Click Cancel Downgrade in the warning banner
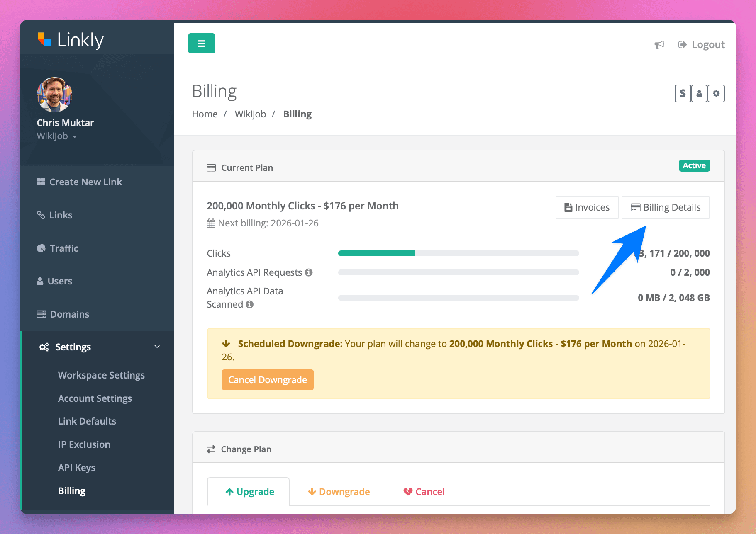The height and width of the screenshot is (534, 756). (x=268, y=379)
